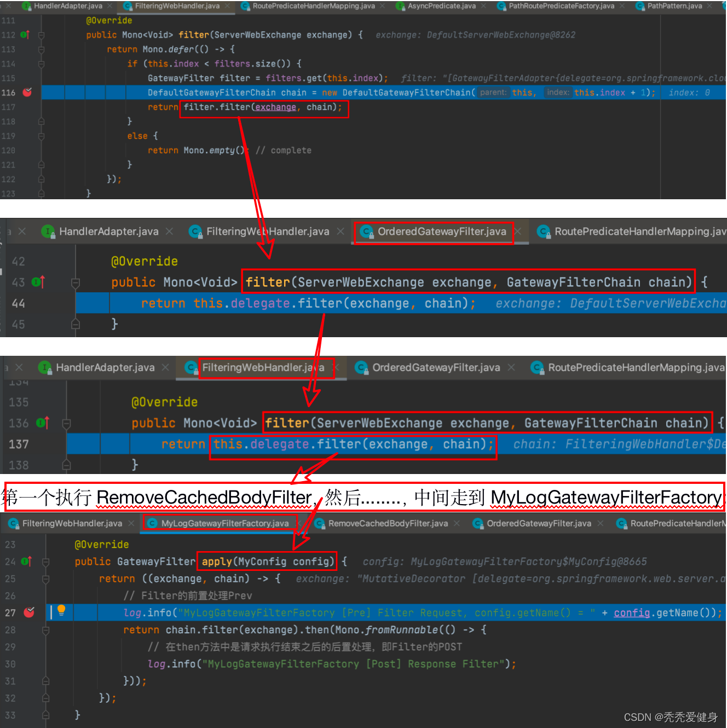Viewport: 727px width, 728px height.
Task: Collapse the apply method fold on line 24
Action: coord(45,562)
